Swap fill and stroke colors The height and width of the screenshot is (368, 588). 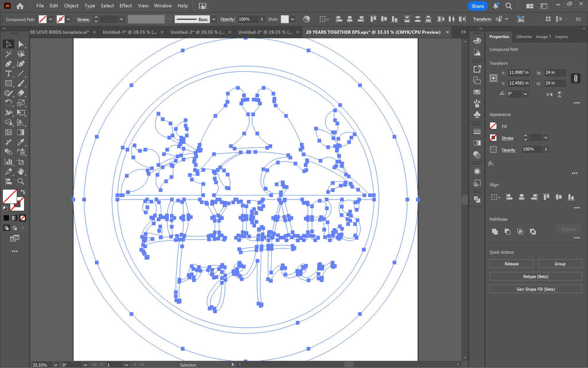(22, 192)
